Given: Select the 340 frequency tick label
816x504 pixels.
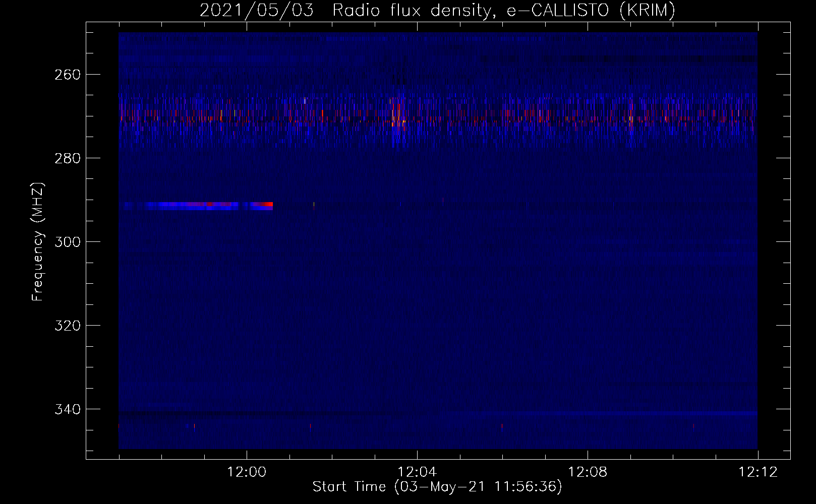Looking at the screenshot, I should 68,409.
